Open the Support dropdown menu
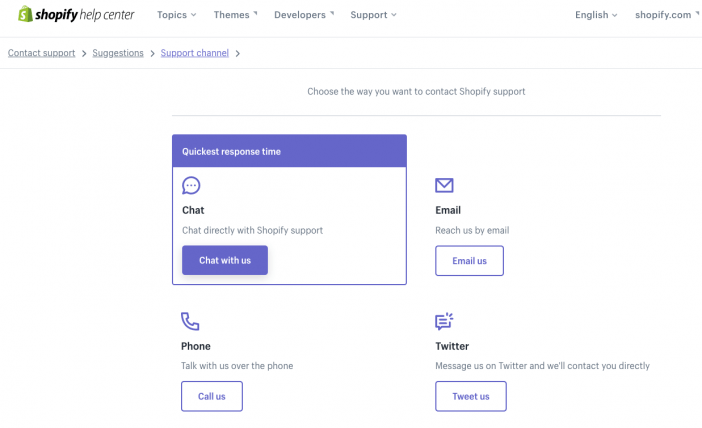This screenshot has height=428, width=702. pyautogui.click(x=373, y=15)
